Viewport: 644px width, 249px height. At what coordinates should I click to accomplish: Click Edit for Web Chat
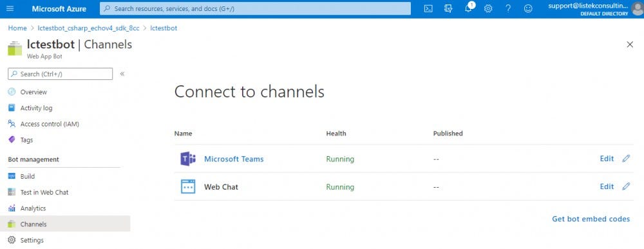(607, 186)
